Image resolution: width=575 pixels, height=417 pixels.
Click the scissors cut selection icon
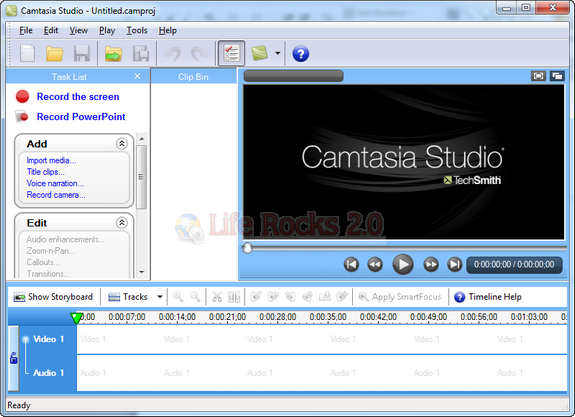tap(217, 297)
